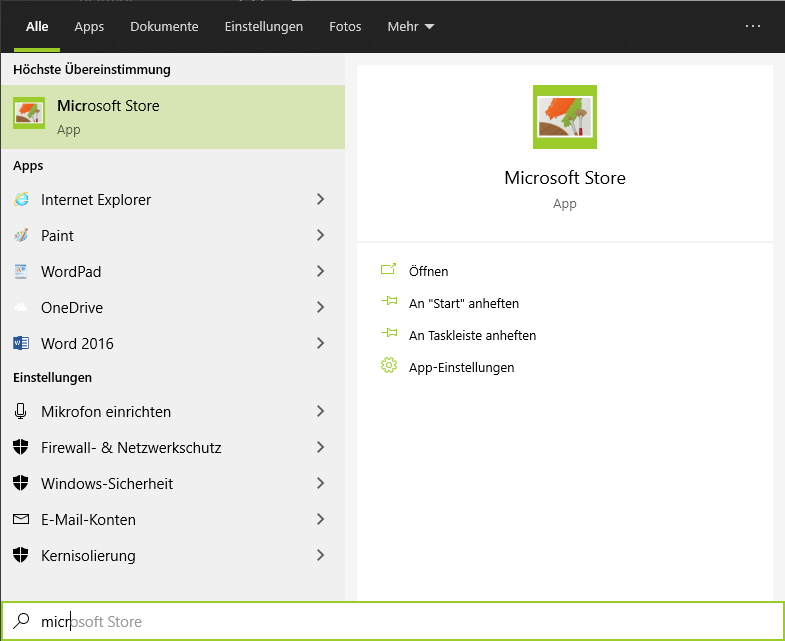Click the WordPad result text
Screen dimensions: 785x641
pyautogui.click(x=71, y=272)
